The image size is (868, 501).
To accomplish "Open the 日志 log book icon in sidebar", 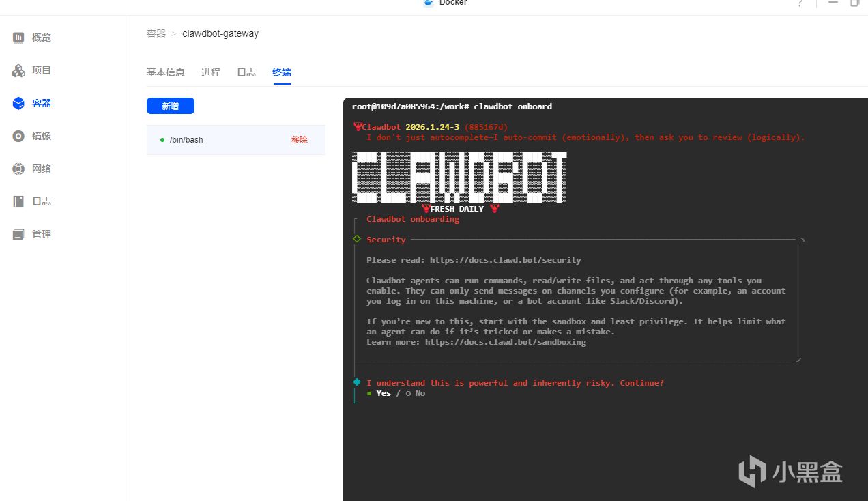I will (x=18, y=201).
